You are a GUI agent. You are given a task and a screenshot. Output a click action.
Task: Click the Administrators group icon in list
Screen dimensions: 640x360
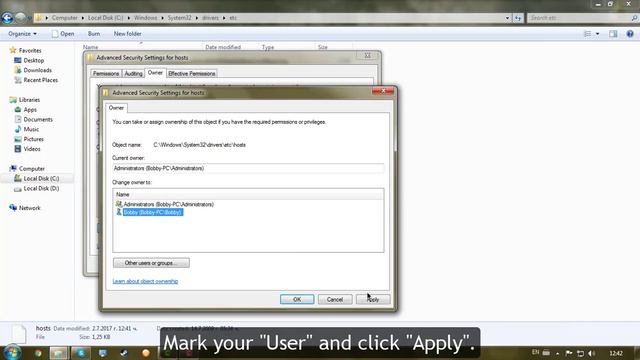119,204
